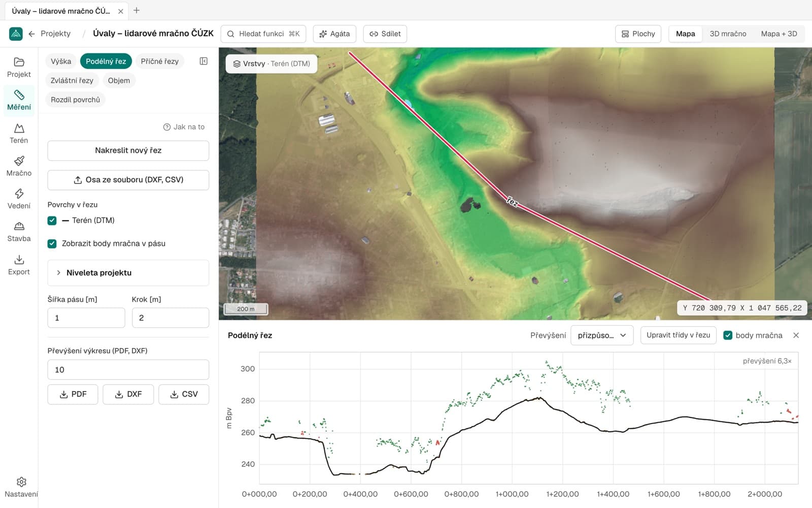Expand the Niveleta projektu section
The width and height of the screenshot is (812, 508).
pyautogui.click(x=128, y=273)
